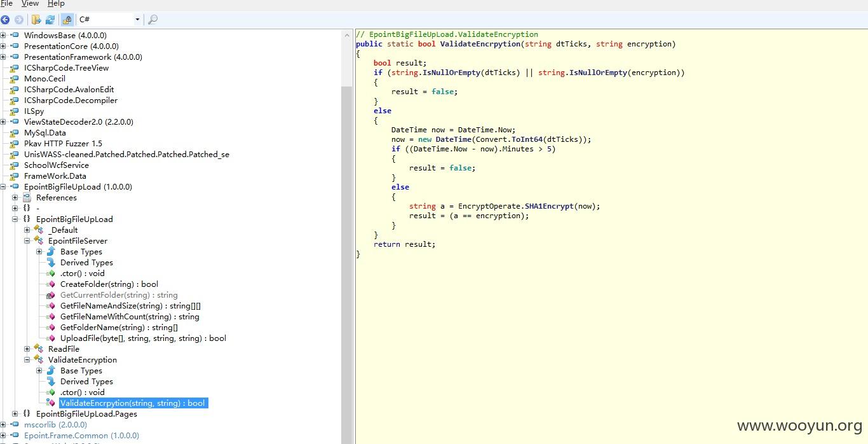Screen dimensions: 868x444
Task: Expand the References node
Action: [x=15, y=198]
